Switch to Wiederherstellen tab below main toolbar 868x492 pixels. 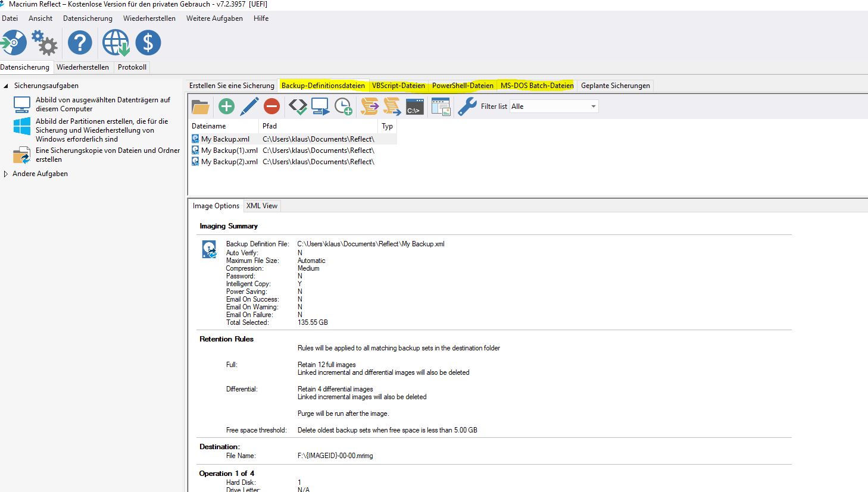coord(83,67)
